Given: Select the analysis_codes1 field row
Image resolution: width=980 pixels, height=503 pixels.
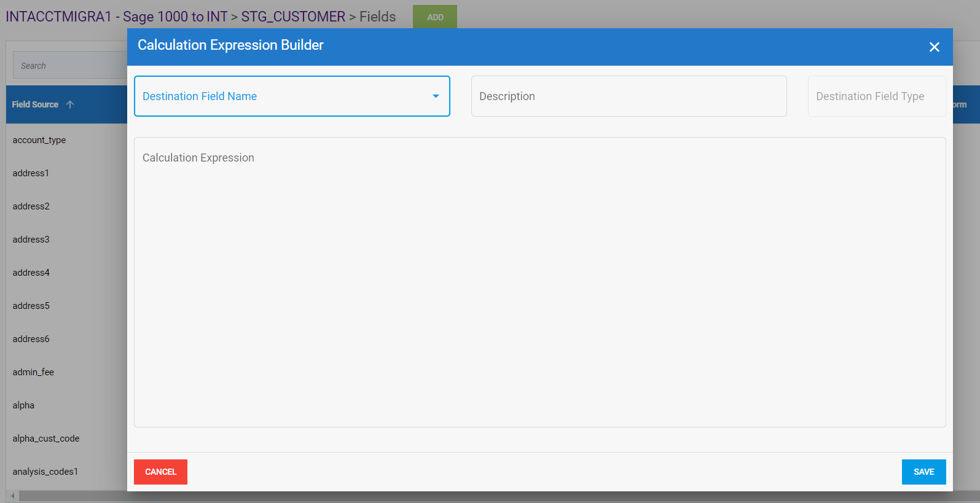Looking at the screenshot, I should coord(45,472).
